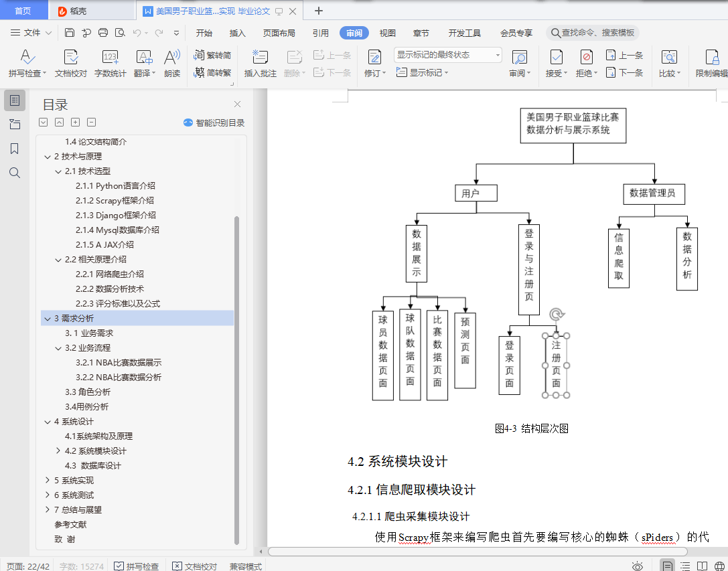Screen dimensions: 728x571
Task: Open the 页面布局 ribbon tab
Action: (x=279, y=33)
